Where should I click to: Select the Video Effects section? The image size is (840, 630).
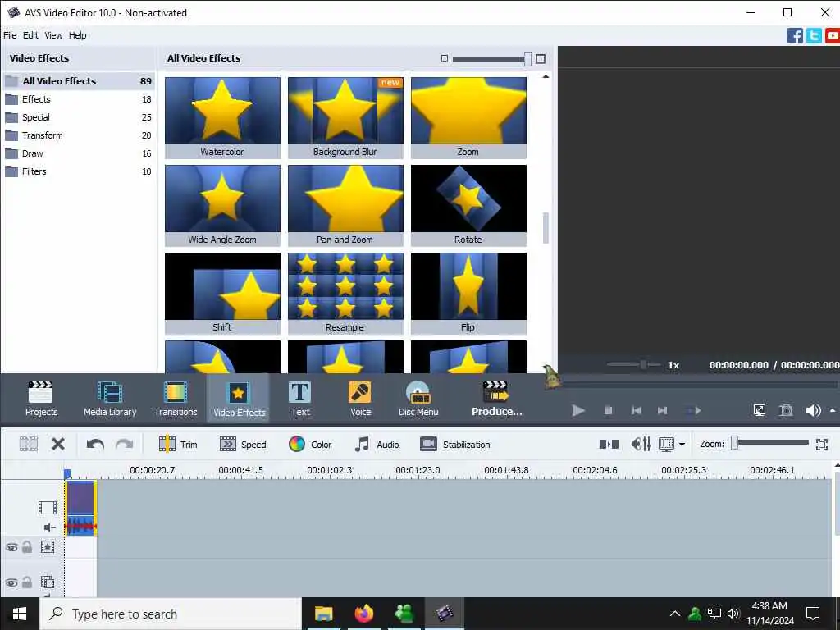(x=239, y=398)
